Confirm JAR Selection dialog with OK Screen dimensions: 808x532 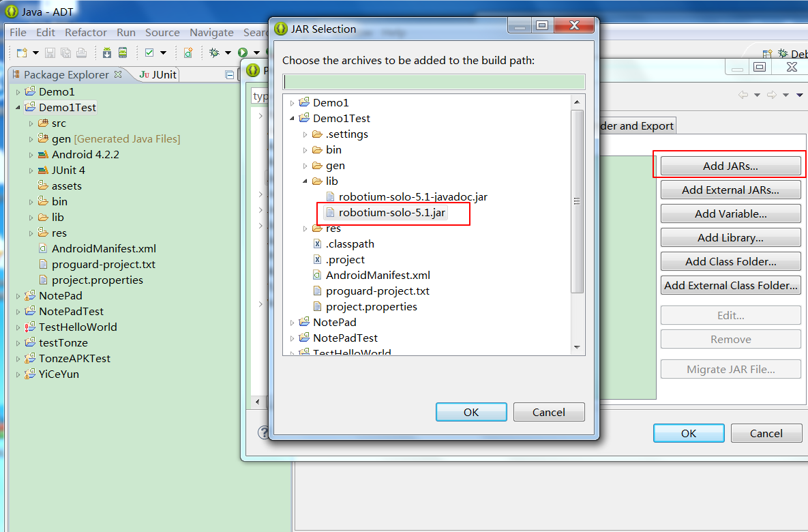[x=471, y=412]
